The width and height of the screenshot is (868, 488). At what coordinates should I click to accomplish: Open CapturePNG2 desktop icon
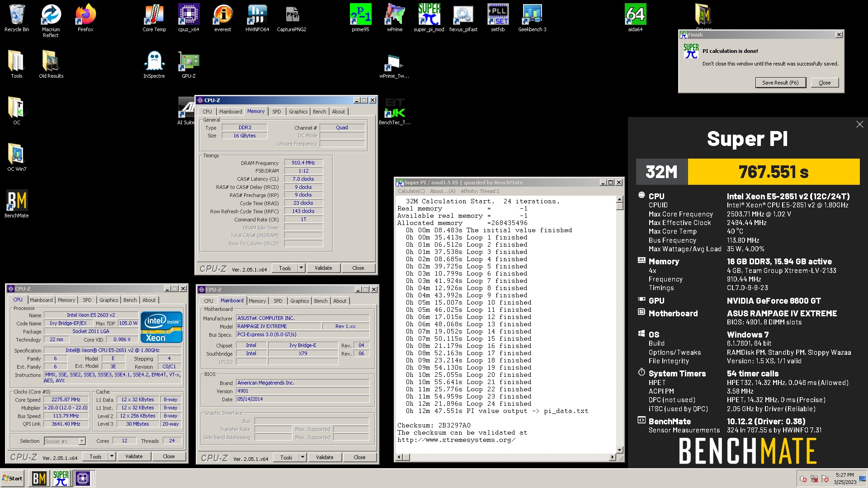tap(292, 18)
